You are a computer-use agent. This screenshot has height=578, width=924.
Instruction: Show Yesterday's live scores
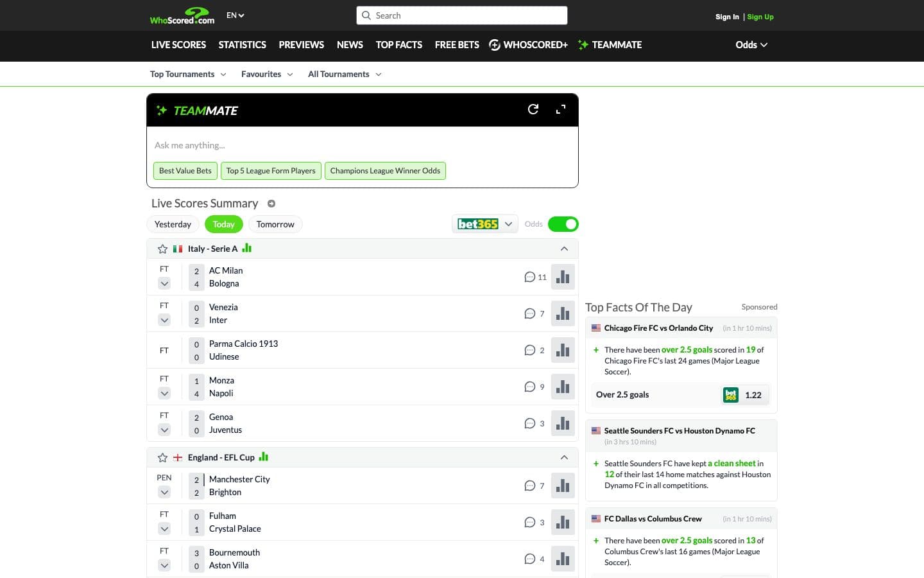pyautogui.click(x=173, y=224)
